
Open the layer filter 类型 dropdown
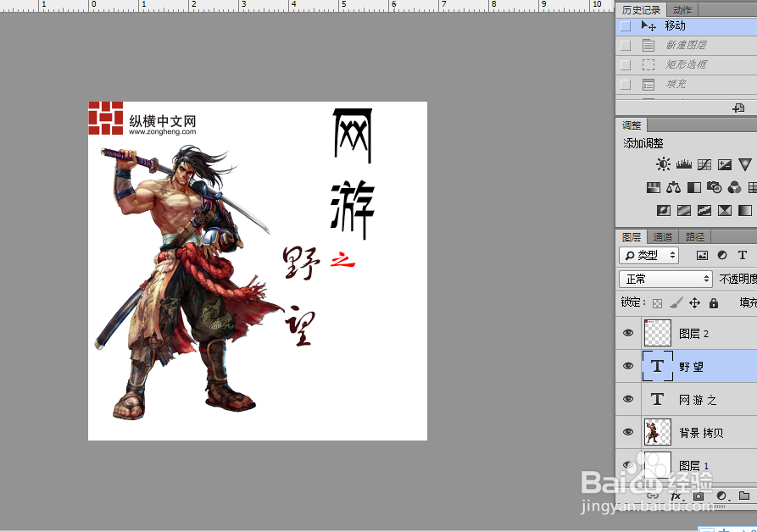(x=648, y=255)
